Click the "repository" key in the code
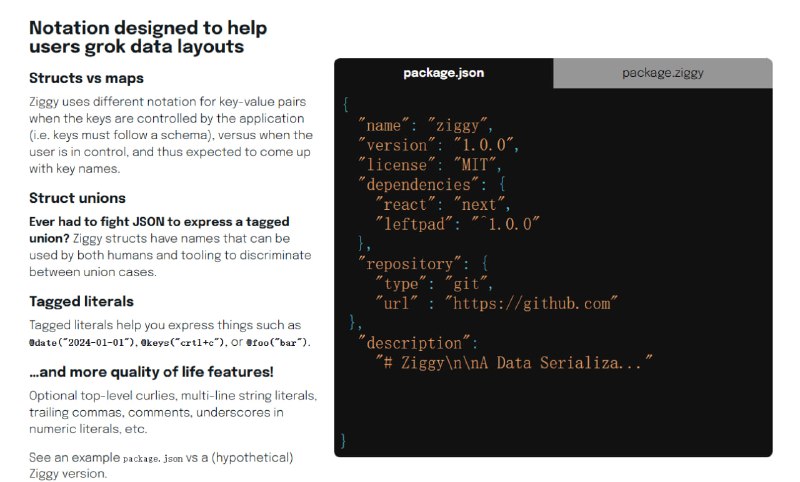The width and height of the screenshot is (800, 482). 411,264
